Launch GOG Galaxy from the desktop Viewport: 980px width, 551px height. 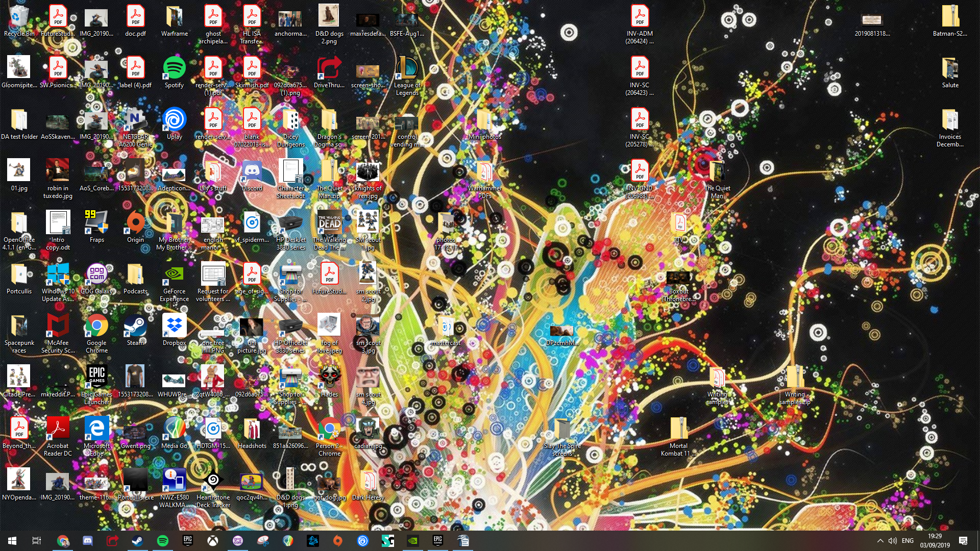coord(96,279)
